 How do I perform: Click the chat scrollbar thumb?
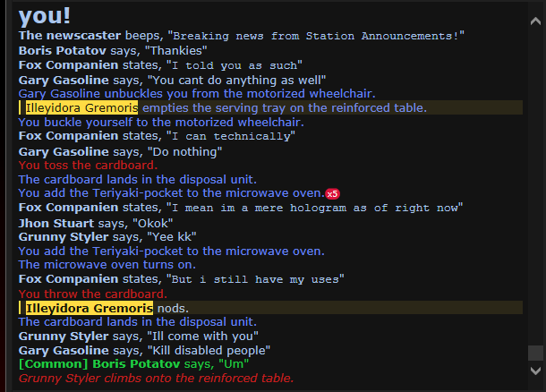click(x=535, y=353)
